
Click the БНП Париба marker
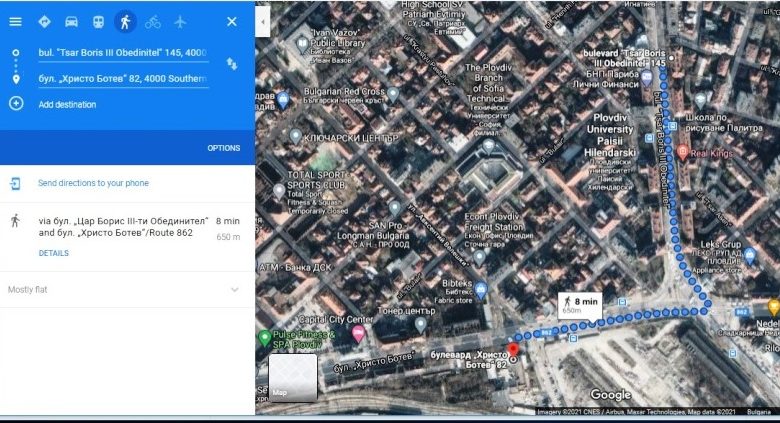point(647,77)
